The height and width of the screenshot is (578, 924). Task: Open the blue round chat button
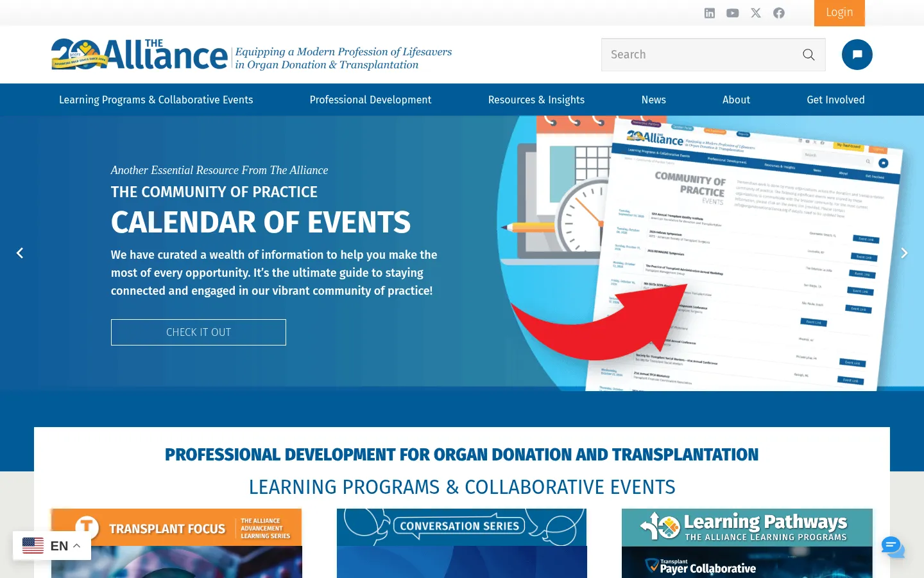pos(857,55)
